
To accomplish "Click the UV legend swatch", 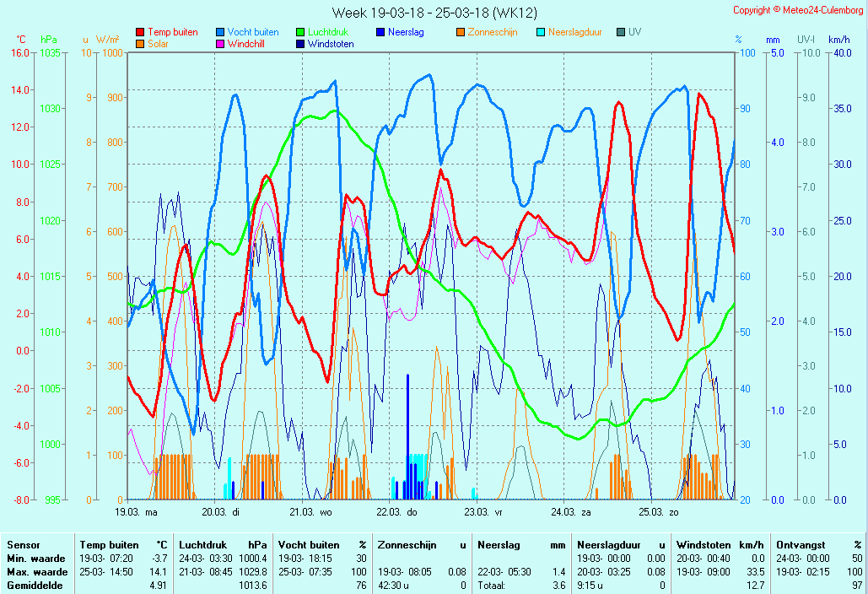I will point(621,32).
